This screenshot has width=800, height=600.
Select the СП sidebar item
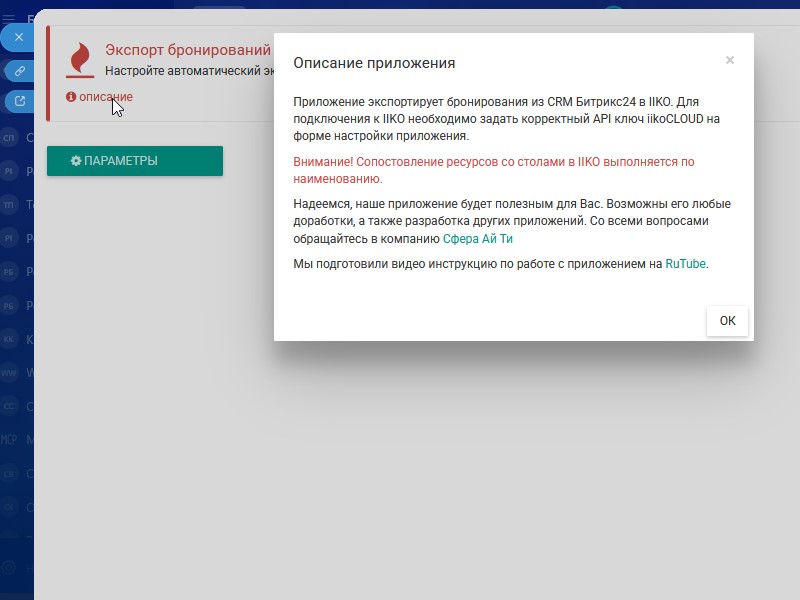pyautogui.click(x=9, y=138)
